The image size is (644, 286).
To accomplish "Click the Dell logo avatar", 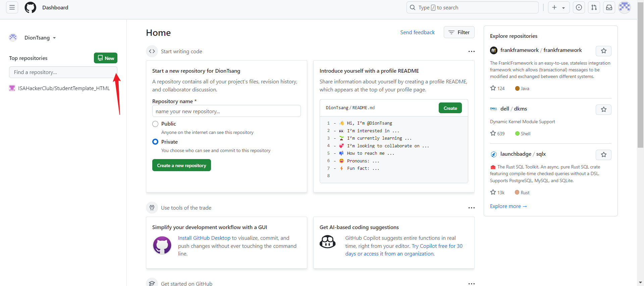I will [494, 109].
